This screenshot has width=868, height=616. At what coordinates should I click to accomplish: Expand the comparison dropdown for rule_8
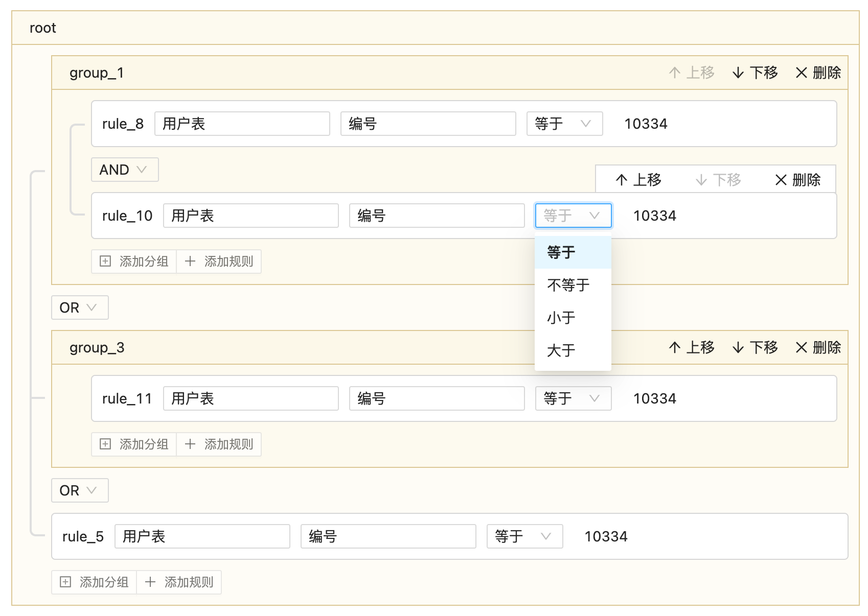click(564, 124)
